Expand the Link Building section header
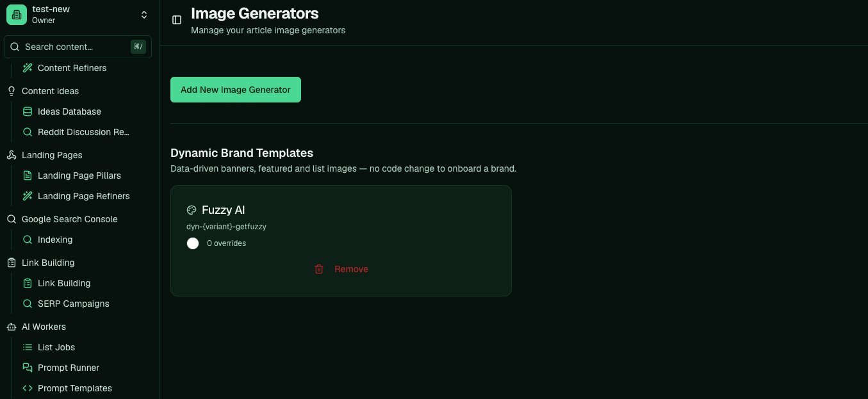This screenshot has width=868, height=399. click(48, 263)
